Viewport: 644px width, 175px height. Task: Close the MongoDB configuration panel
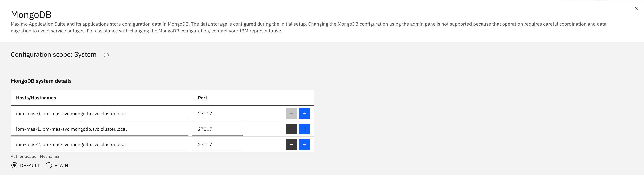(636, 9)
